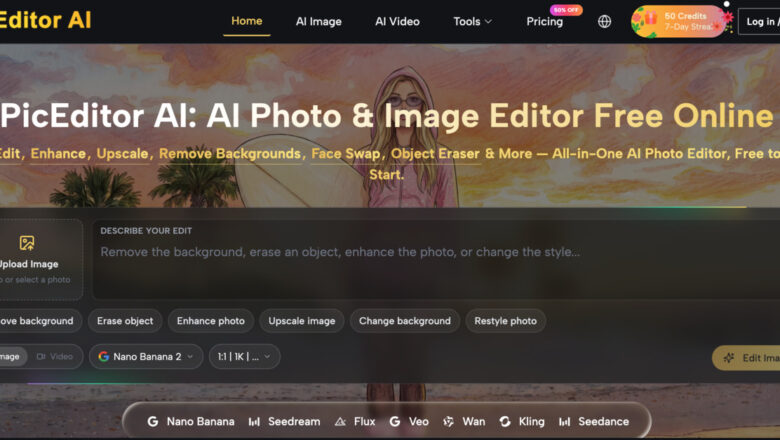Click the DESCRIBE YOUR EDIT heading

tap(146, 231)
